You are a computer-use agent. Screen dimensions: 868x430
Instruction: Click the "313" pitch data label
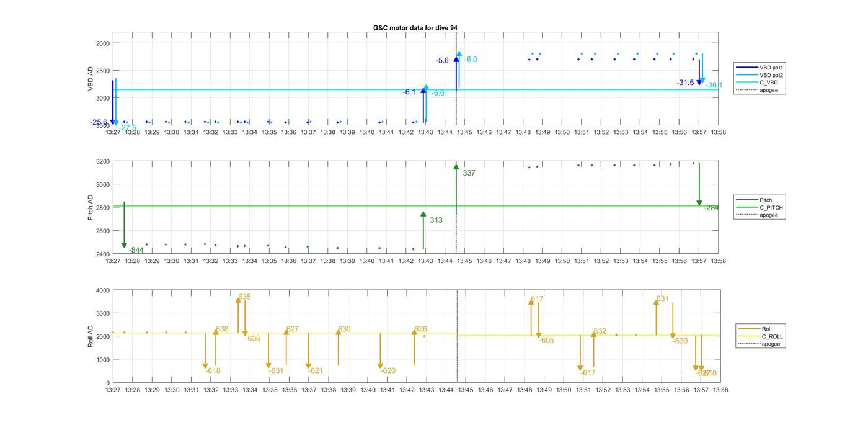[436, 220]
